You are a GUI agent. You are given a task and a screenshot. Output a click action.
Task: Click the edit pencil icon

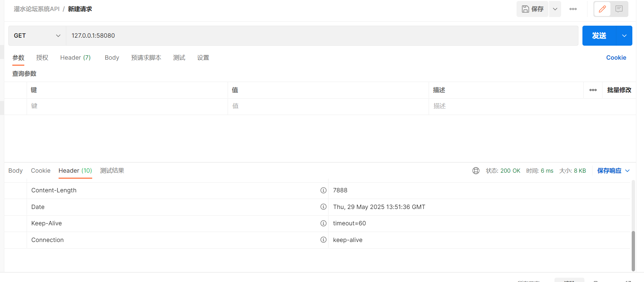602,9
